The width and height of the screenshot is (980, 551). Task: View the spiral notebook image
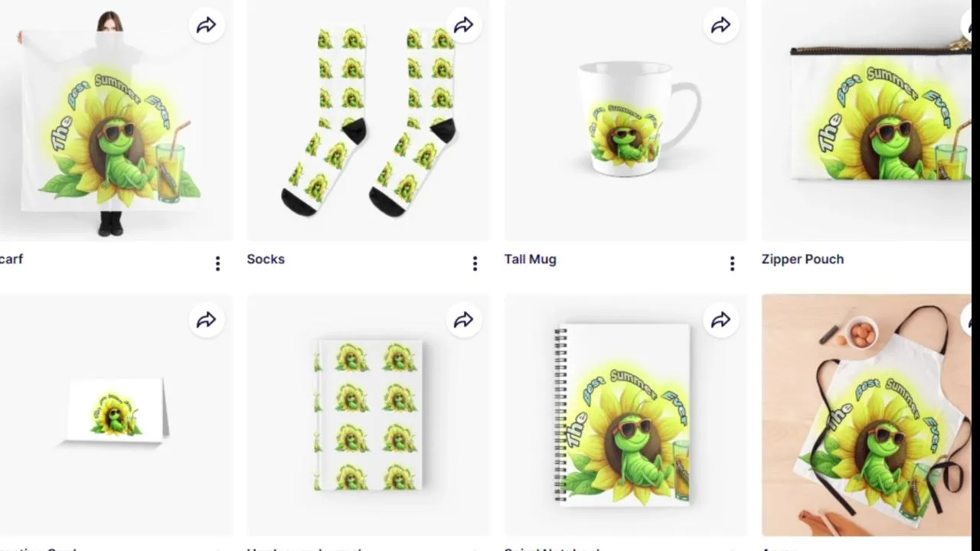coord(625,415)
